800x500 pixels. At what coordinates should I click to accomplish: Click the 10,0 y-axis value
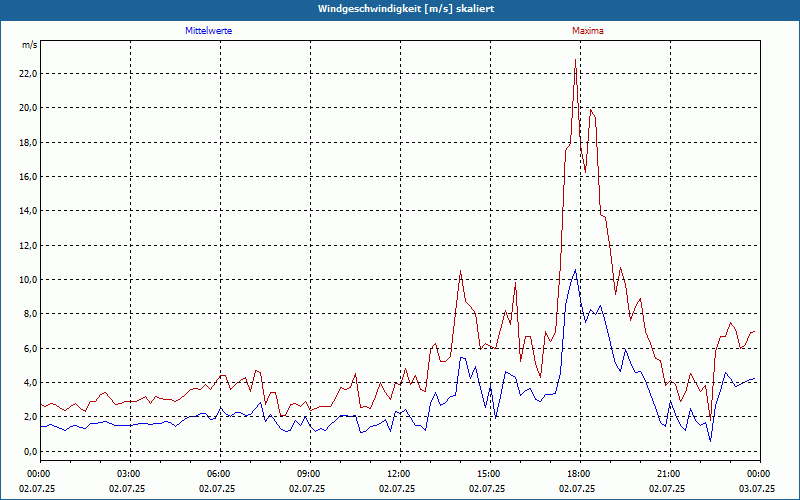(x=28, y=280)
